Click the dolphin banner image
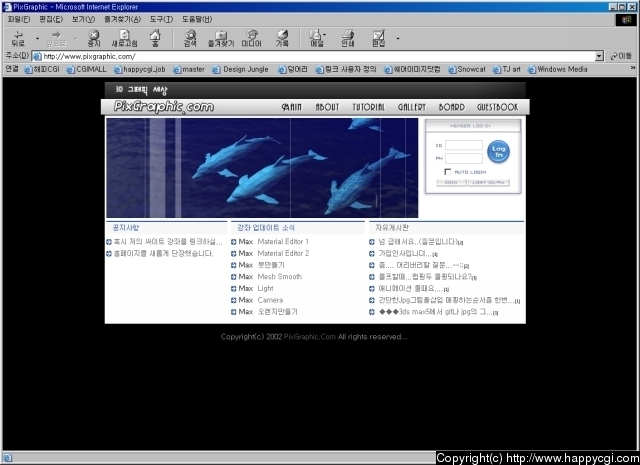Image resolution: width=640 pixels, height=465 pixels. [262, 167]
